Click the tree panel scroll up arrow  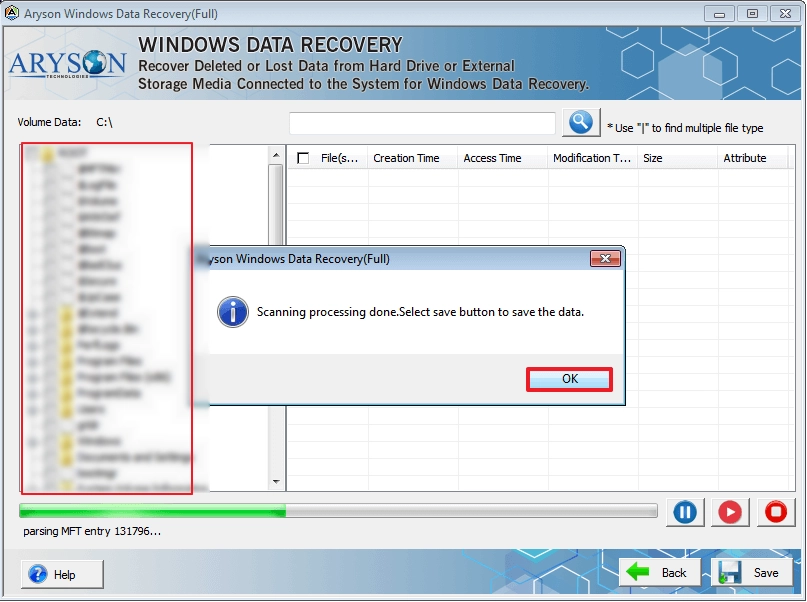tap(276, 155)
